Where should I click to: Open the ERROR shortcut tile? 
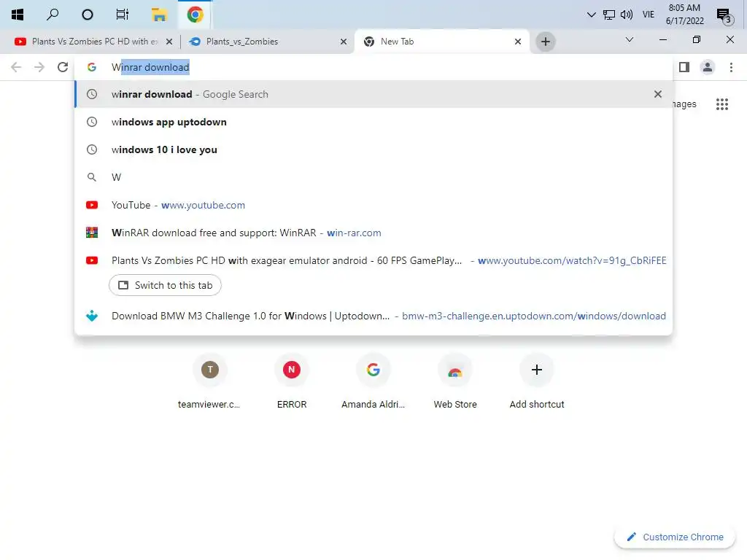coord(292,381)
